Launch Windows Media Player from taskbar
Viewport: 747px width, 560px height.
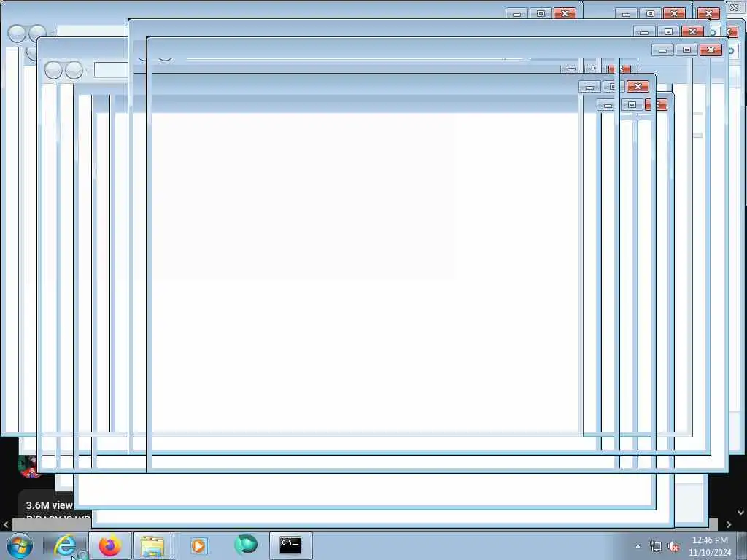point(198,545)
